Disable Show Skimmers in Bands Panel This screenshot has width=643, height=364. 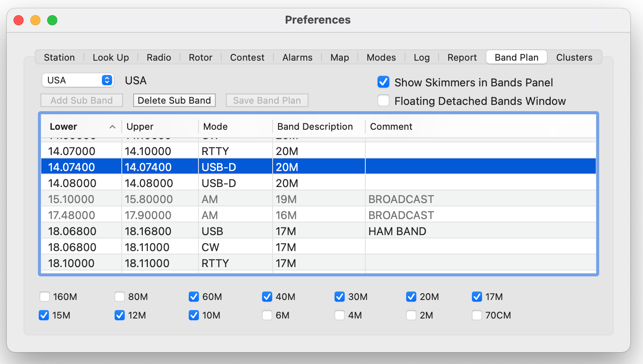pos(383,82)
